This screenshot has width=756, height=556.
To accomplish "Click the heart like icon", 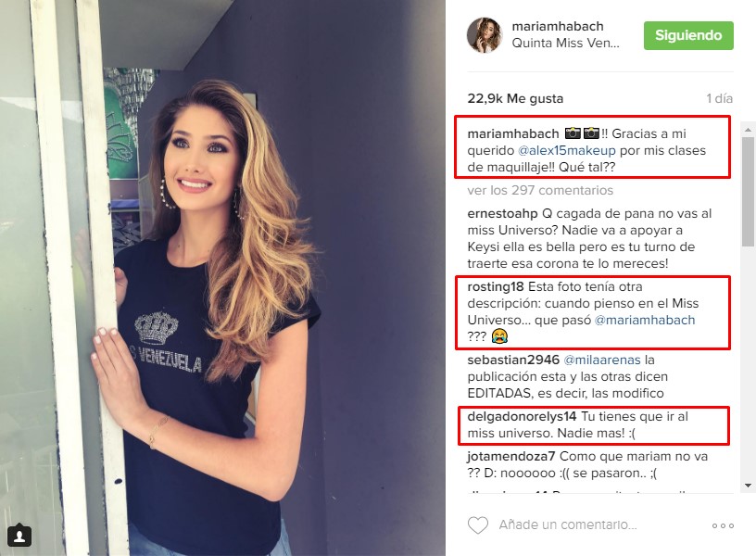I will pos(478,525).
